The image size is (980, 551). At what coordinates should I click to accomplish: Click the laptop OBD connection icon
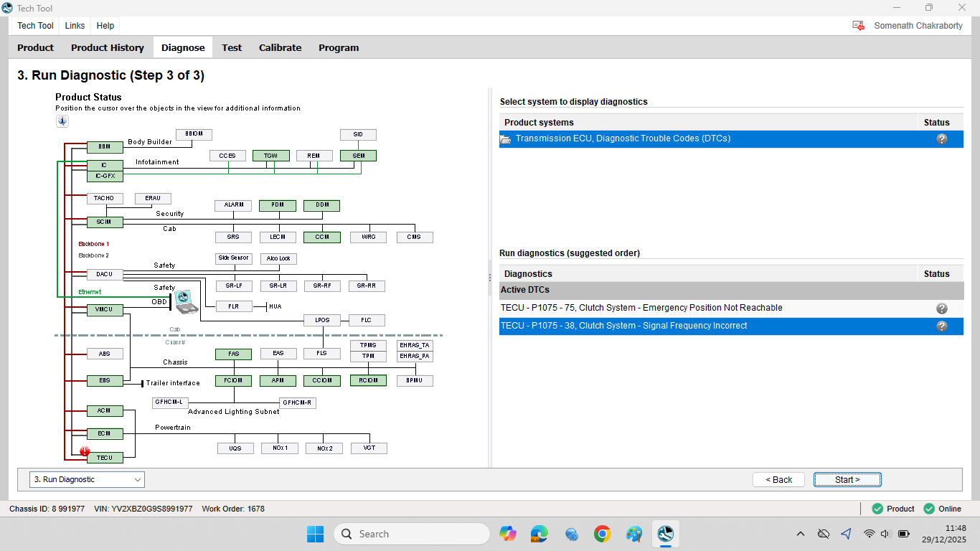(185, 301)
